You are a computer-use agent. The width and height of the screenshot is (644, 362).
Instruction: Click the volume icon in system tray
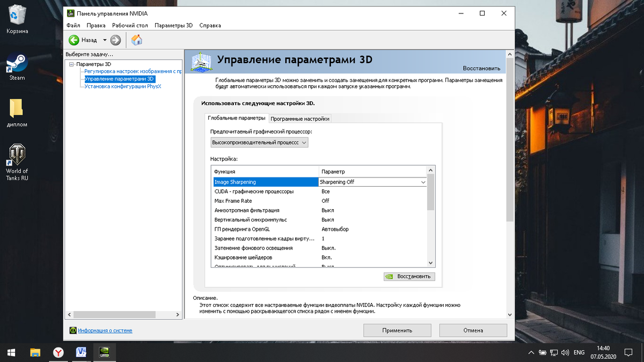(x=565, y=352)
